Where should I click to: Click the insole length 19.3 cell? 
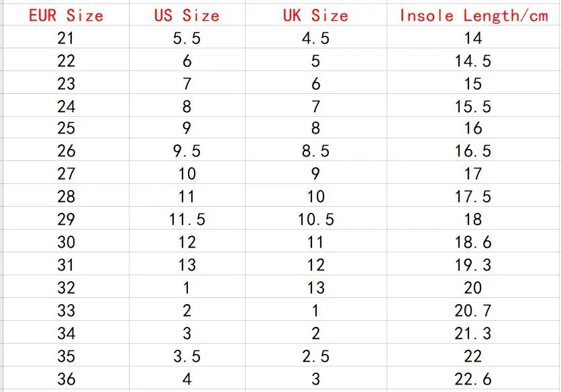tap(473, 265)
